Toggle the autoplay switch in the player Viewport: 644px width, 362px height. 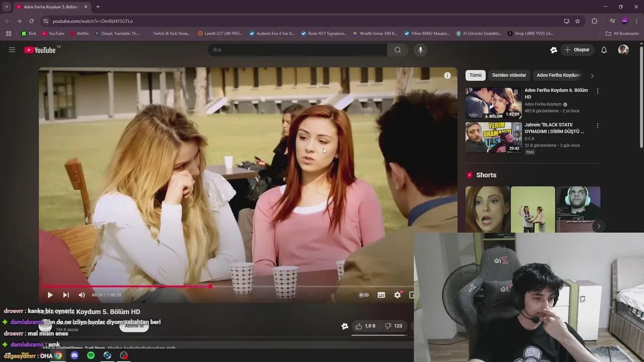(x=364, y=295)
